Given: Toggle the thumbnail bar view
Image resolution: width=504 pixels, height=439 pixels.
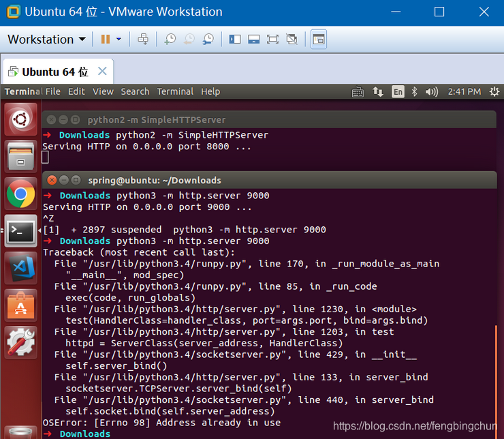Looking at the screenshot, I should point(253,40).
